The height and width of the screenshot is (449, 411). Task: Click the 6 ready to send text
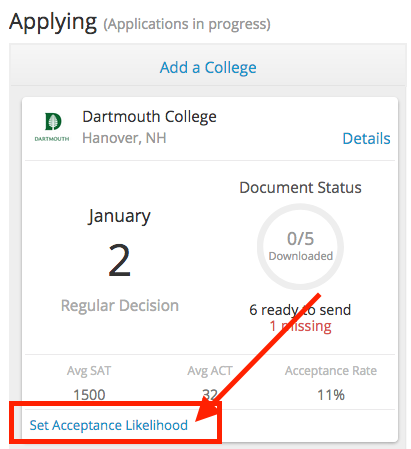pos(300,310)
